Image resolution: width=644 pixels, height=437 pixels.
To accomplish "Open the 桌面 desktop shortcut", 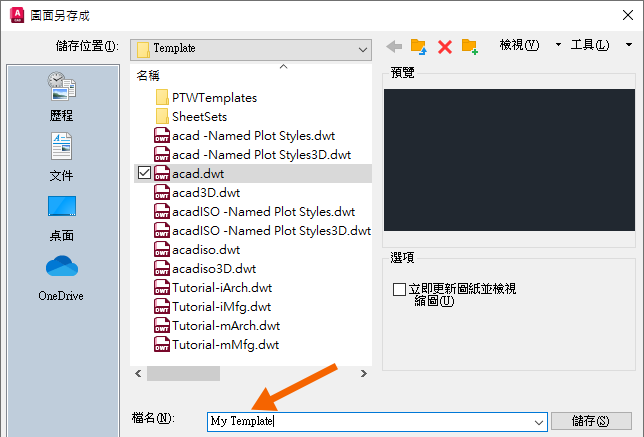I will [62, 219].
